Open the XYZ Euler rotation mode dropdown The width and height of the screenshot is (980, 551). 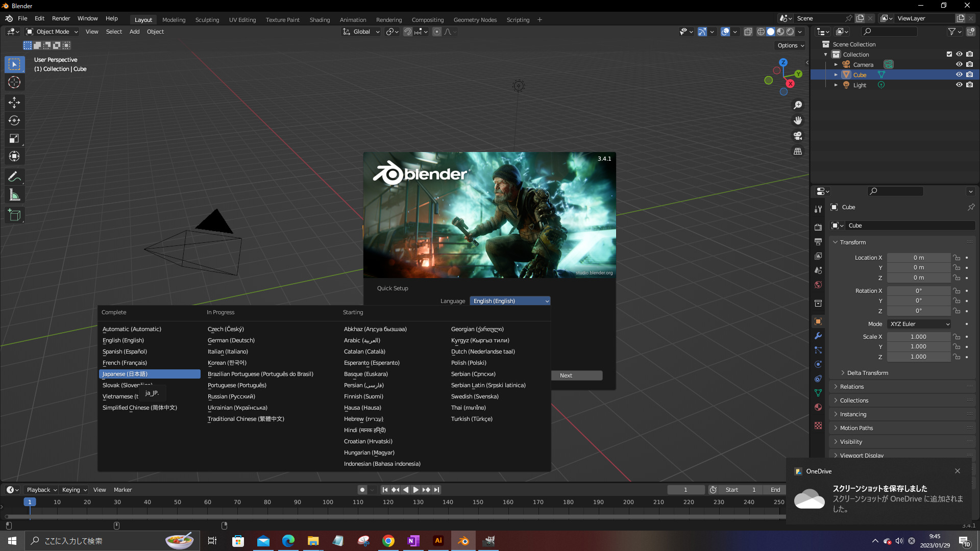coord(919,324)
